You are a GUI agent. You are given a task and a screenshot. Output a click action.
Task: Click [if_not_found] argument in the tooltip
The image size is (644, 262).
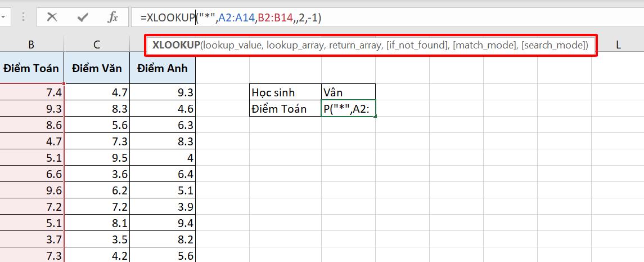click(x=417, y=45)
